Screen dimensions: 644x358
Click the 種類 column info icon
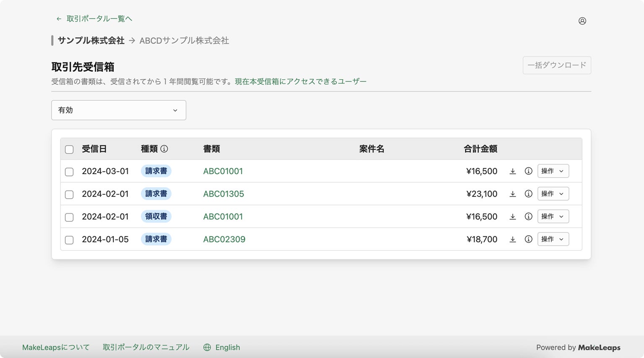pos(164,149)
